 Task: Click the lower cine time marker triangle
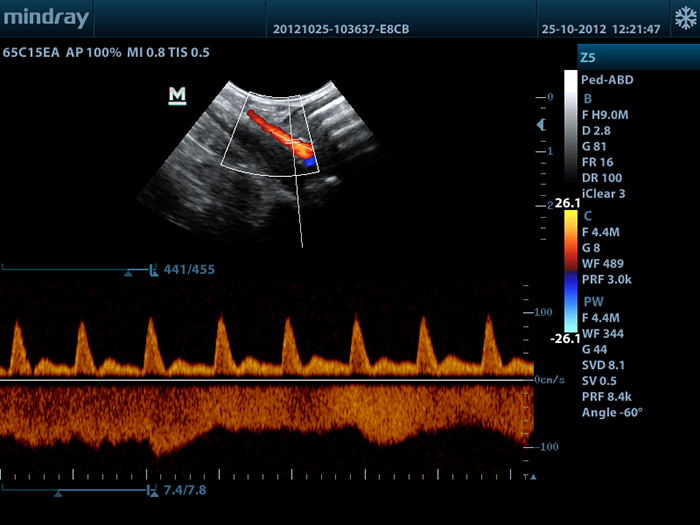point(58,493)
